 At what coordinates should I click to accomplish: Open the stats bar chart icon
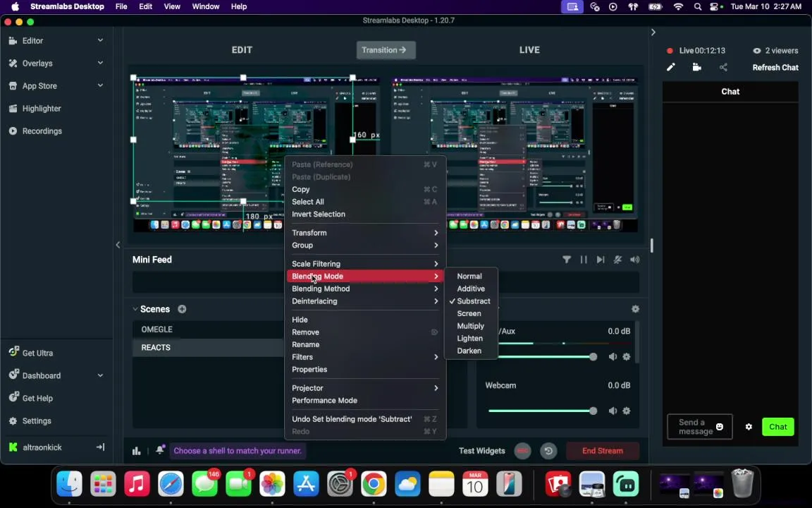tap(136, 451)
